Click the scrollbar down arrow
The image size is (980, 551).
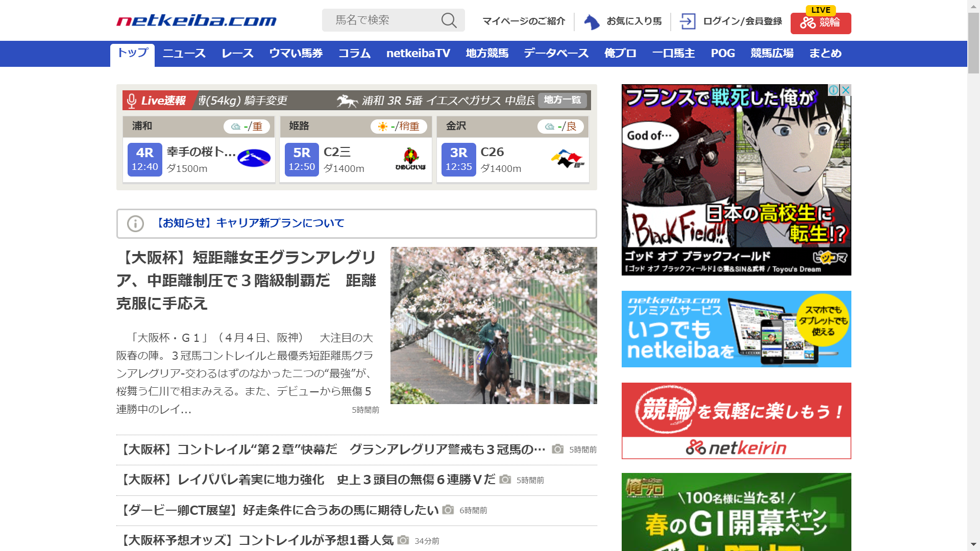tap(973, 544)
